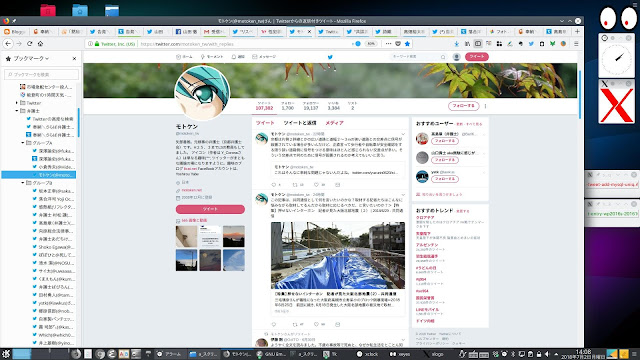Open Twitter メッセージ messages
Image resolution: width=640 pixels, height=360 pixels.
point(264,57)
